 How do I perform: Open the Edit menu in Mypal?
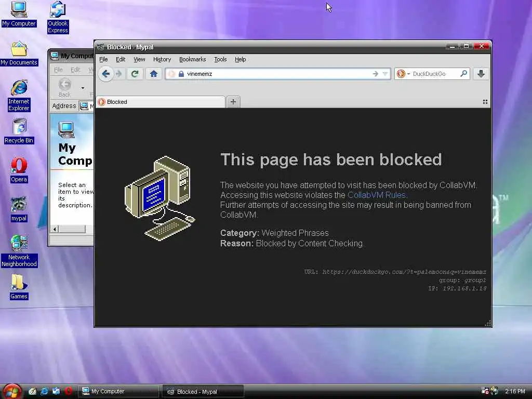(121, 59)
